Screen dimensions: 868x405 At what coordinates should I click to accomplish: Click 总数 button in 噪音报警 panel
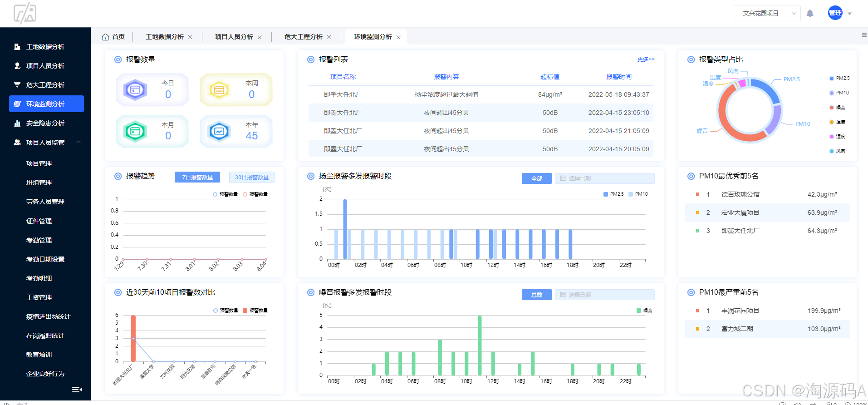pyautogui.click(x=537, y=295)
